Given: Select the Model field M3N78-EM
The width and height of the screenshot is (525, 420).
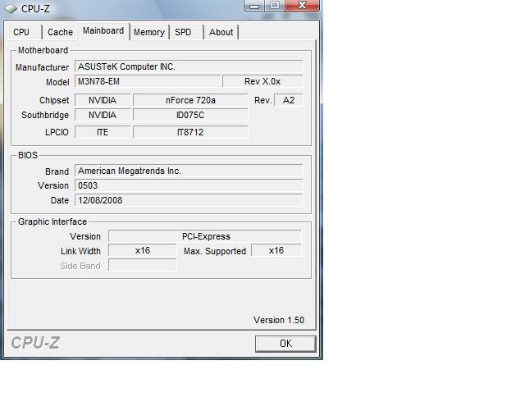Looking at the screenshot, I should (148, 81).
